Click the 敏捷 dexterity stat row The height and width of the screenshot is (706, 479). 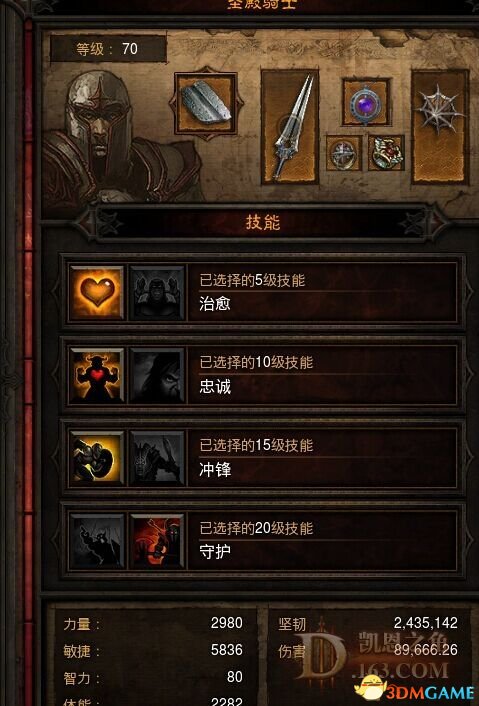[x=153, y=650]
